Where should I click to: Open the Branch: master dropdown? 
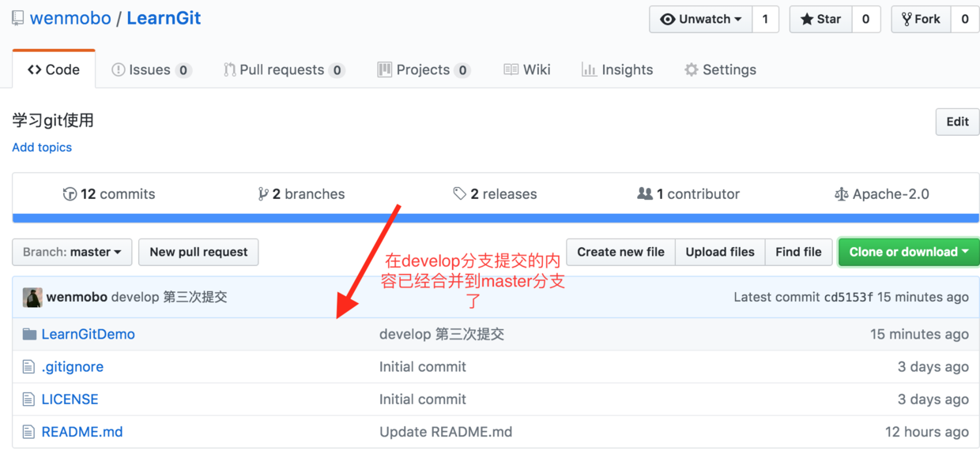[x=72, y=252]
